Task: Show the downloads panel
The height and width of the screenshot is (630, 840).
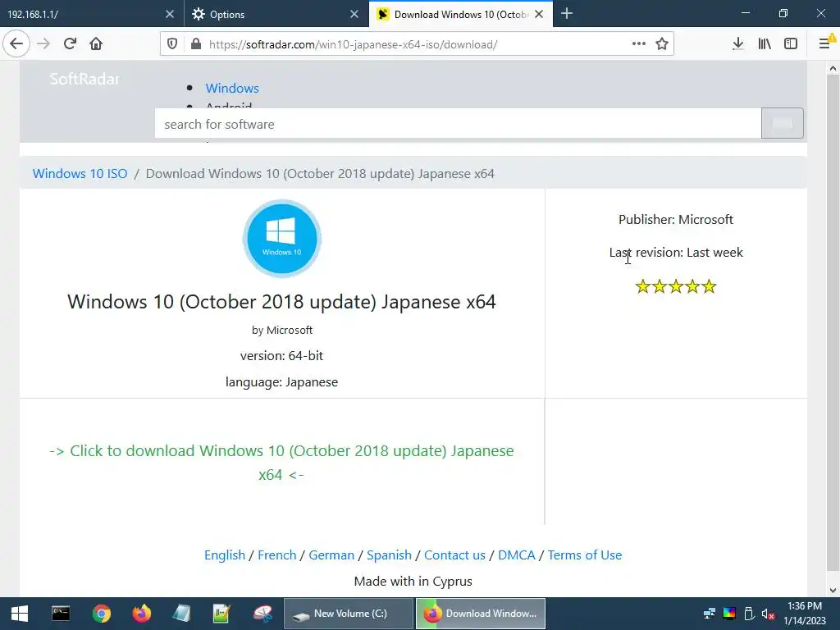Action: point(737,44)
